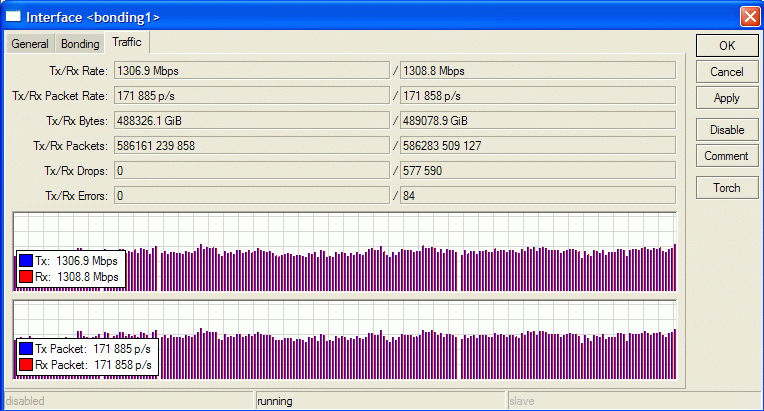Open the Bonding tab
The height and width of the screenshot is (411, 764).
[80, 44]
